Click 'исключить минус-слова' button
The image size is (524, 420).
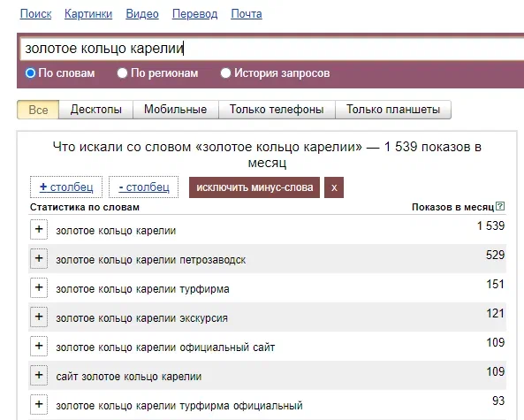pos(254,187)
